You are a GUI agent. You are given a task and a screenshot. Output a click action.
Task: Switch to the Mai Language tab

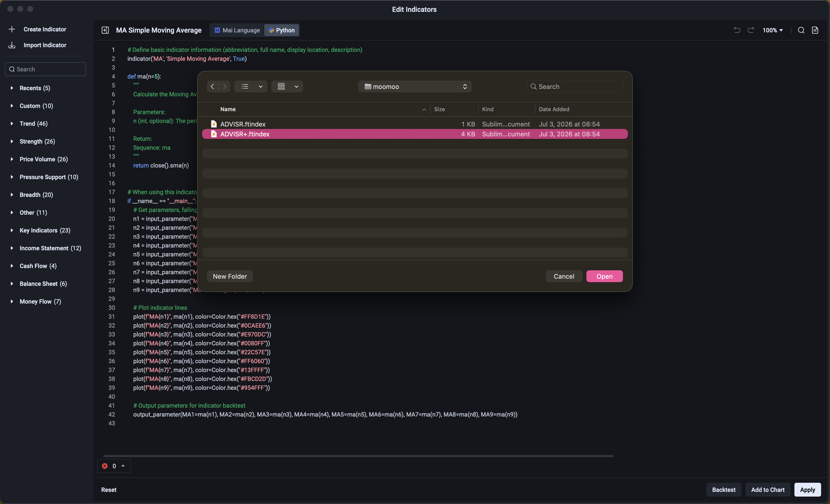pos(237,30)
